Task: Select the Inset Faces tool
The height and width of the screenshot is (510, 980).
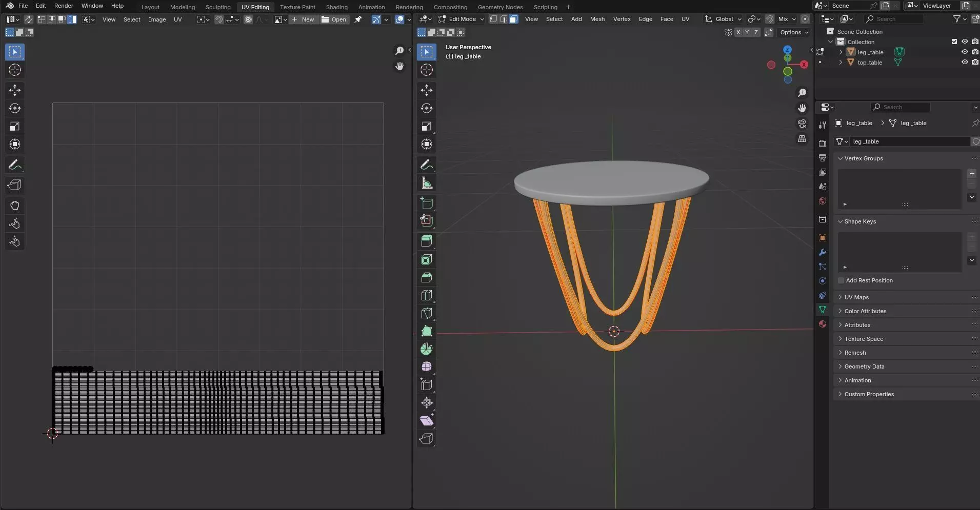Action: (427, 259)
